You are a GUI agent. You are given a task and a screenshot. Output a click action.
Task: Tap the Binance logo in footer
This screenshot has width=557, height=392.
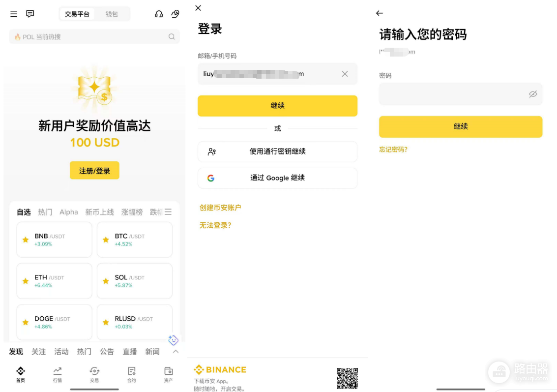coord(220,369)
